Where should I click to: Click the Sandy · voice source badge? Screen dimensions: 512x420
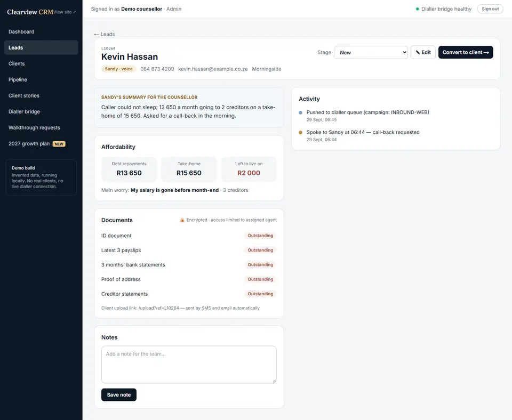(118, 69)
